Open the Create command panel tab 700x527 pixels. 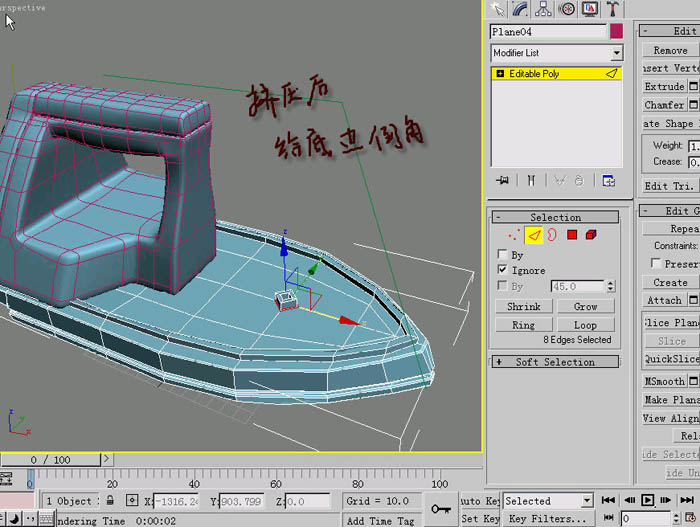(x=497, y=9)
